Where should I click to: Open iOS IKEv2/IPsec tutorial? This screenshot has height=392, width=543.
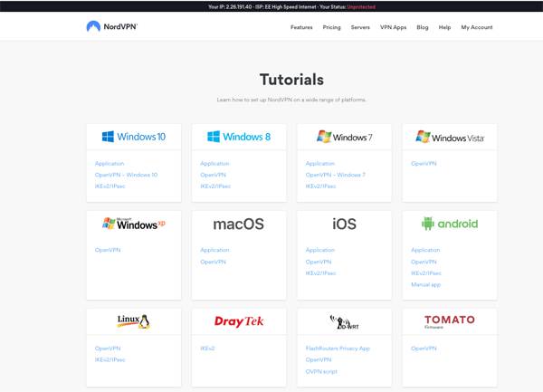tap(320, 273)
